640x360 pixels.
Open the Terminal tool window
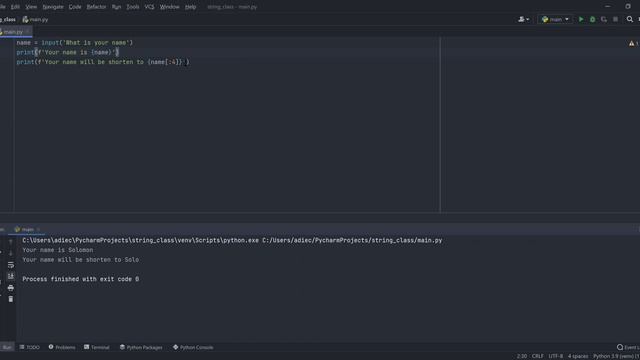[x=97, y=347]
